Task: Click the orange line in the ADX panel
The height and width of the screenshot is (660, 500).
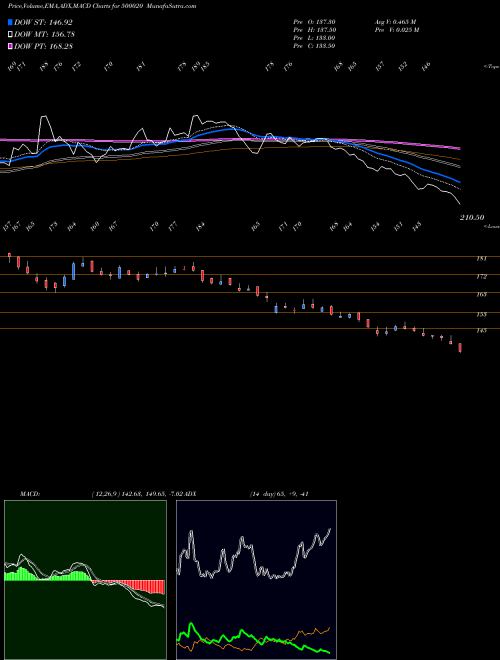Action: click(253, 640)
